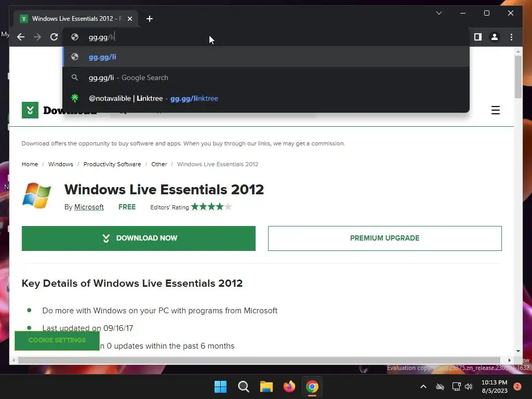This screenshot has height=399, width=532.
Task: Go to Home breadcrumb link
Action: click(30, 164)
